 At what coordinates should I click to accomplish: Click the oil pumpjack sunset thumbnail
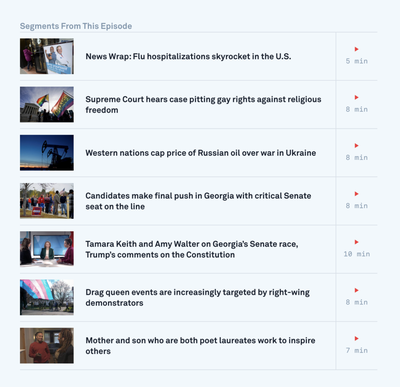(x=47, y=153)
